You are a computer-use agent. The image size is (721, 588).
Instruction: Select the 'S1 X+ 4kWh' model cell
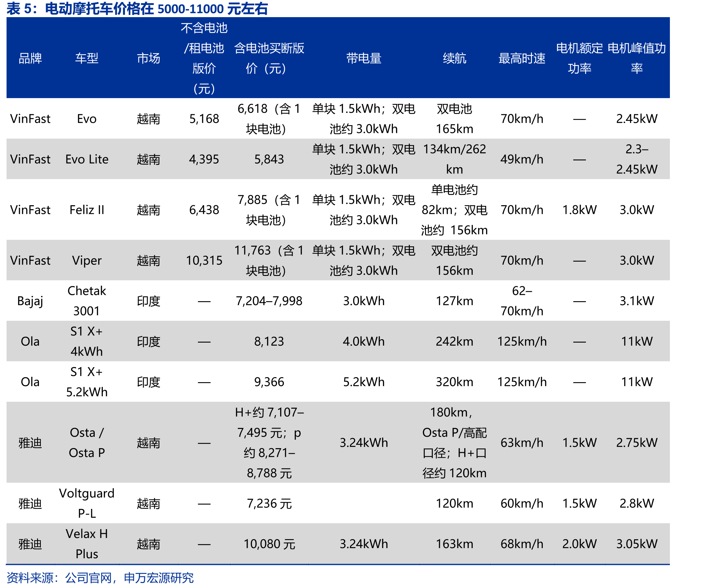click(x=87, y=341)
